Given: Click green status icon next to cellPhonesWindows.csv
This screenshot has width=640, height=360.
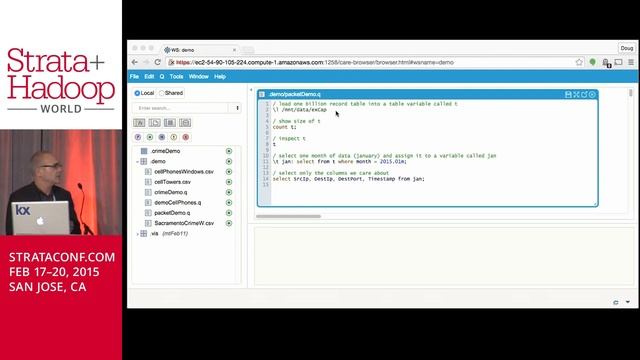Looking at the screenshot, I should 229,172.
